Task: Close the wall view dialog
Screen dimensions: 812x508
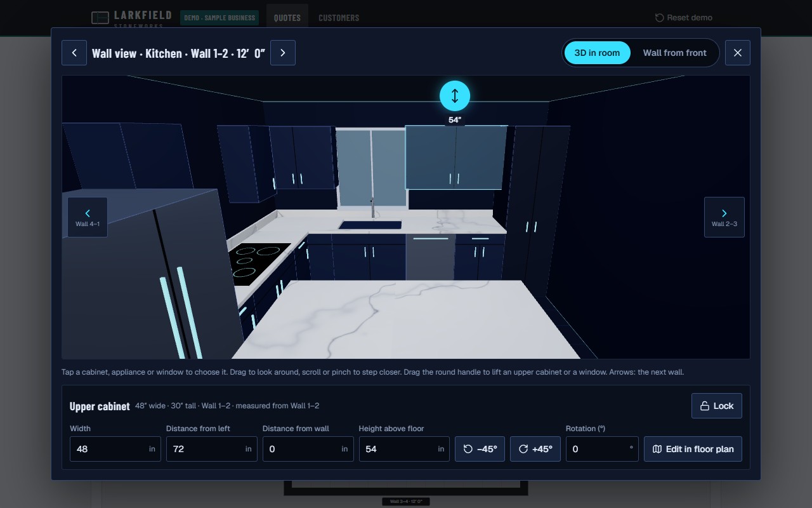Action: [x=738, y=53]
